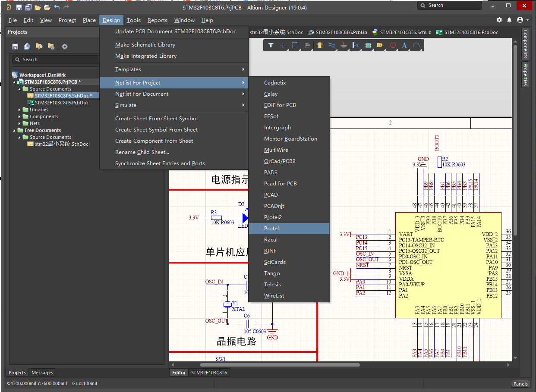The image size is (536, 392).
Task: Open the user account icon
Action: coord(520,20)
